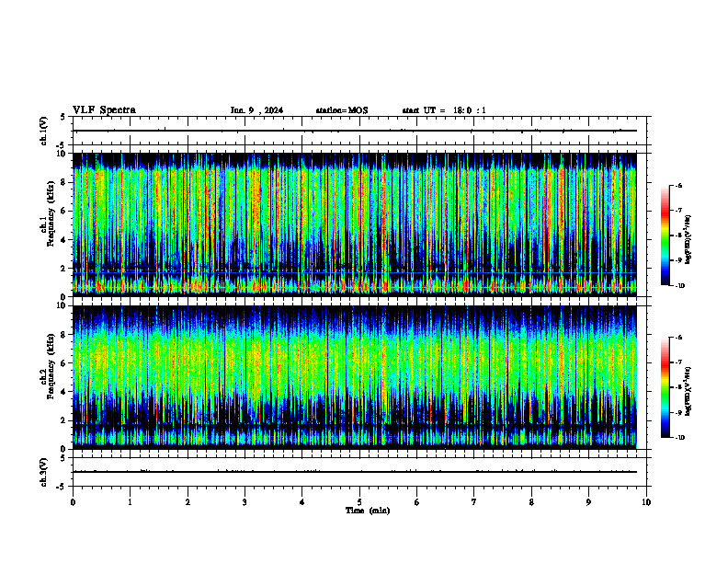Click the "station=MOS" header label

342,110
